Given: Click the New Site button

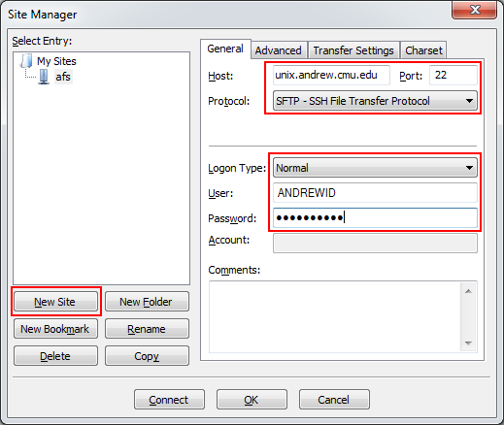Looking at the screenshot, I should pos(55,302).
